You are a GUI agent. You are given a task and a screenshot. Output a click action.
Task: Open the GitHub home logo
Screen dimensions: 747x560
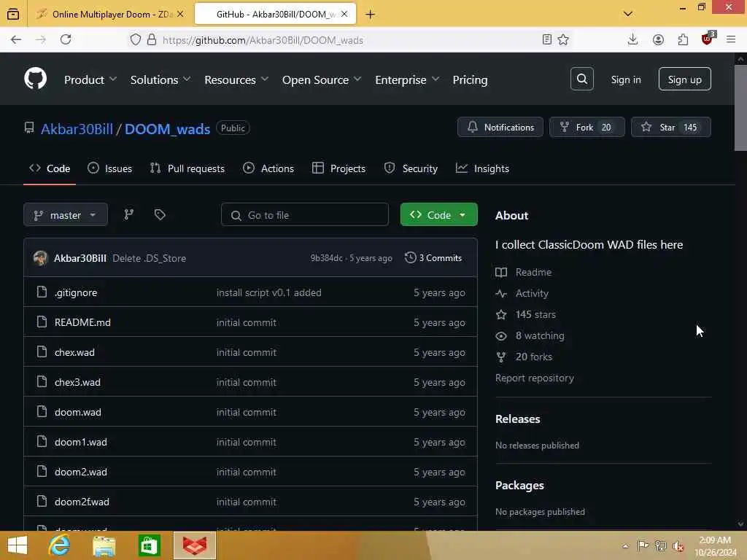coord(35,79)
